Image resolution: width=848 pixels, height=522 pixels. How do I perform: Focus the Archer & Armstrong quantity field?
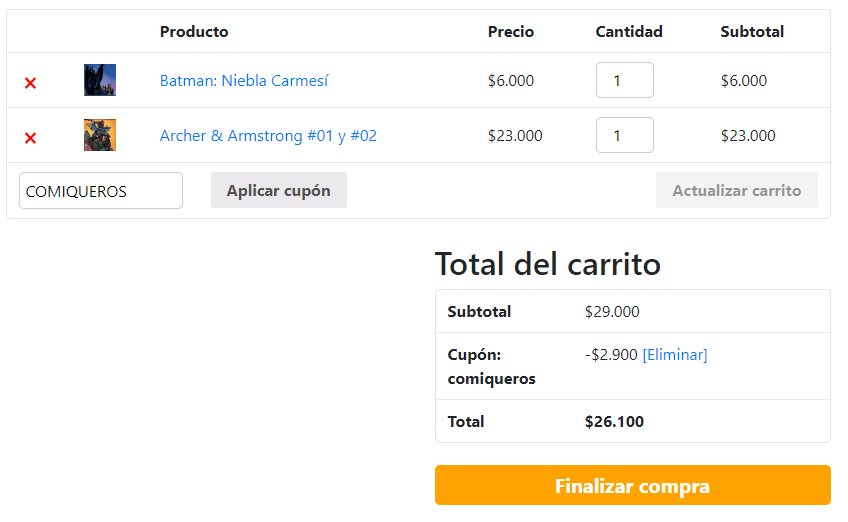pos(625,135)
